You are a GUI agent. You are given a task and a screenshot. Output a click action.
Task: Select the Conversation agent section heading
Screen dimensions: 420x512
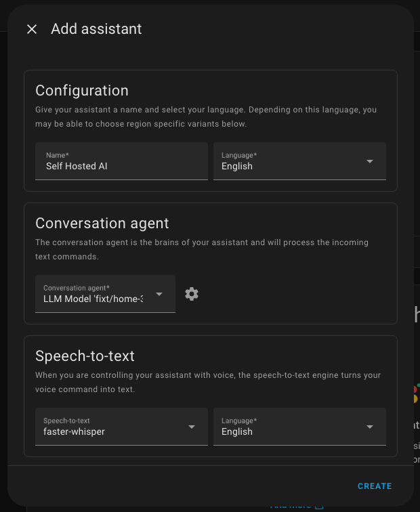click(x=102, y=223)
